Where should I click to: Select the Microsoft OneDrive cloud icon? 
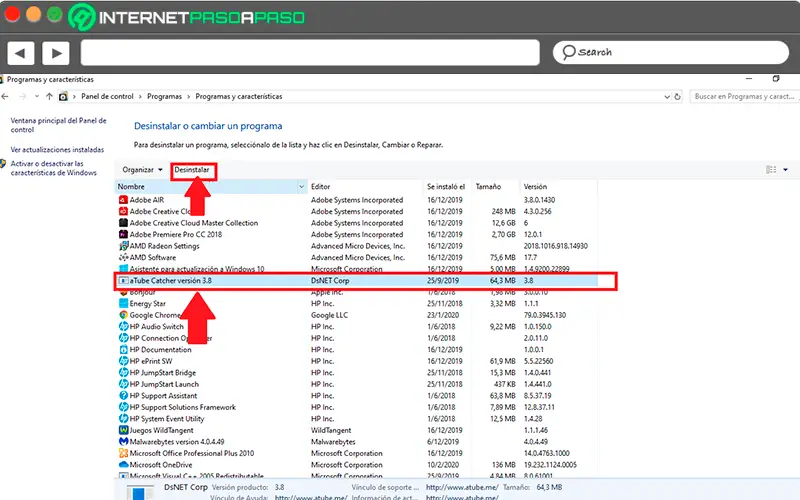tap(123, 464)
